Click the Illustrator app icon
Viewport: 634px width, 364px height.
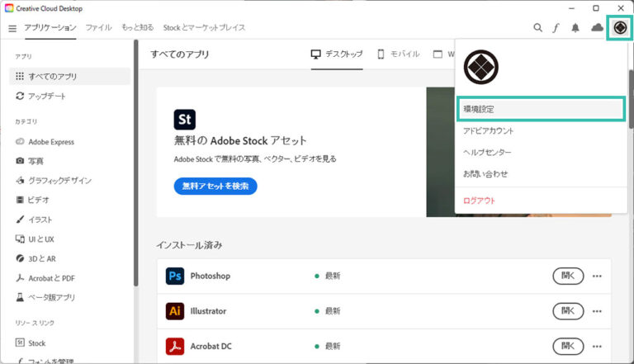click(175, 311)
